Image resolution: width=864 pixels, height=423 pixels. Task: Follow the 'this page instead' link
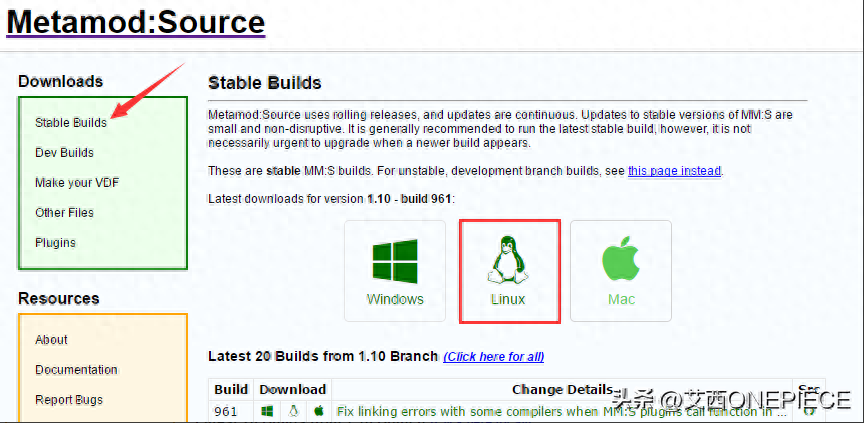pos(674,171)
